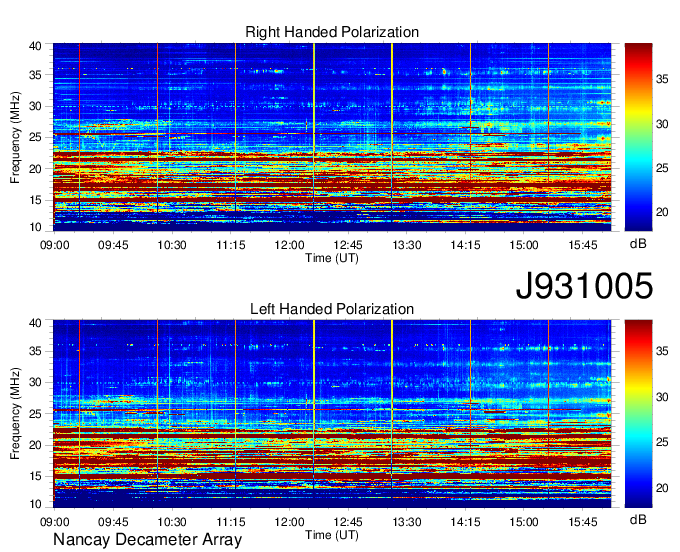Click the '12:00' tick label on the top plot

coord(289,245)
